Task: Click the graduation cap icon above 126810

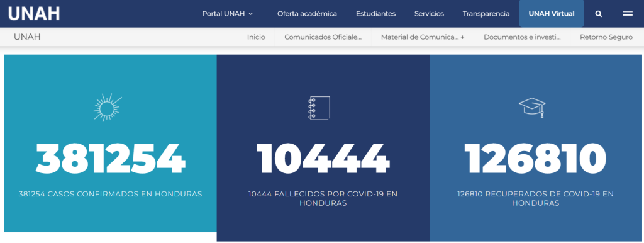Action: [532, 108]
